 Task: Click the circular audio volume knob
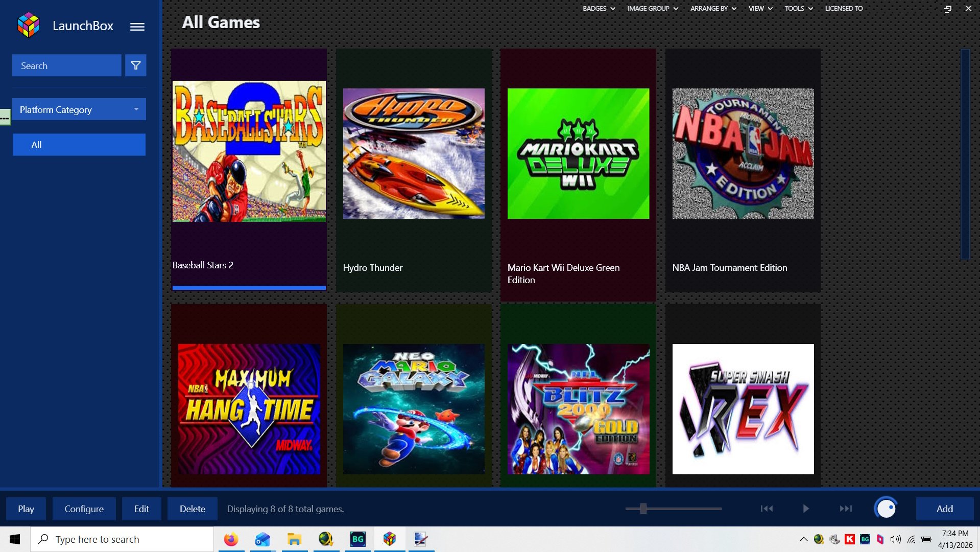tap(886, 509)
